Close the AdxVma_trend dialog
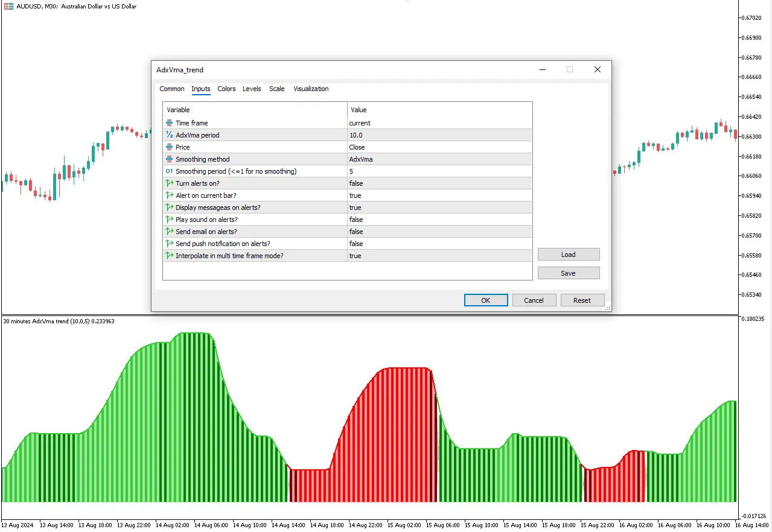 [598, 69]
